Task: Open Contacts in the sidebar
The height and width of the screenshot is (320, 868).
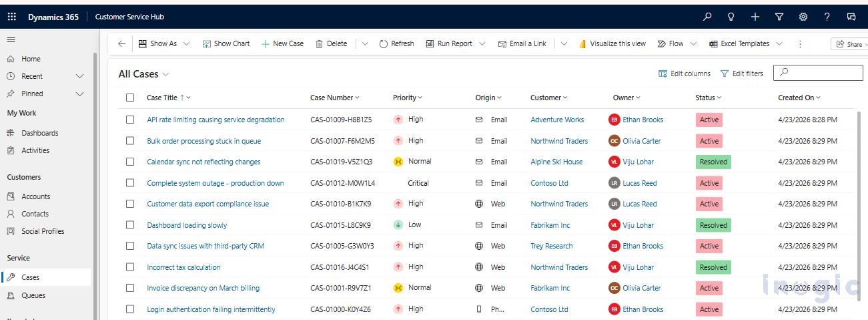Action: [35, 214]
